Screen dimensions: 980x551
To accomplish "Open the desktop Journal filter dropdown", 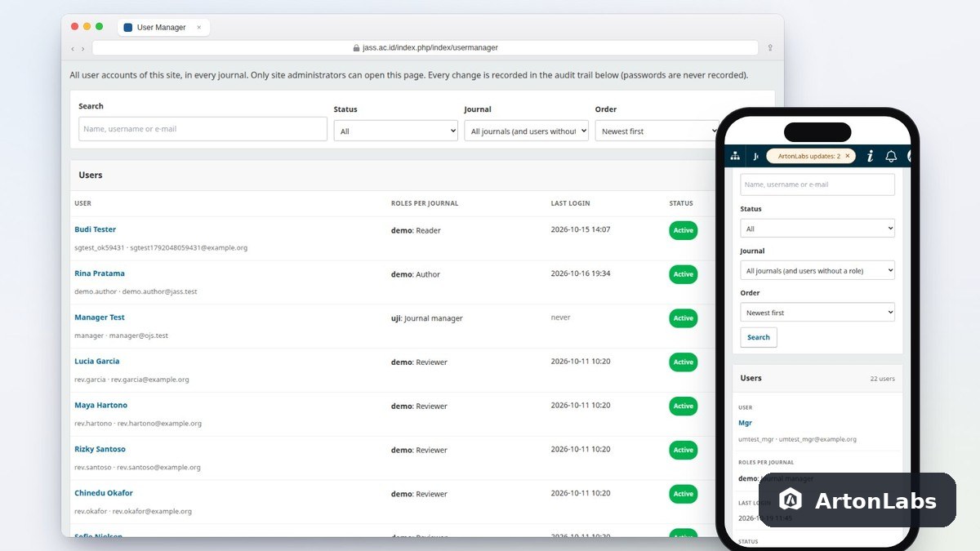I will tap(527, 131).
